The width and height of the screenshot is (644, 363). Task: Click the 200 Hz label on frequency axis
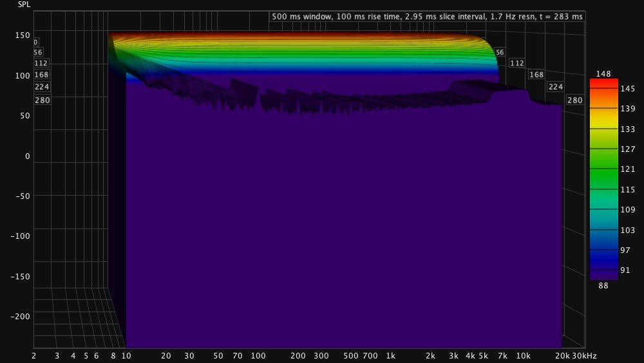(298, 356)
